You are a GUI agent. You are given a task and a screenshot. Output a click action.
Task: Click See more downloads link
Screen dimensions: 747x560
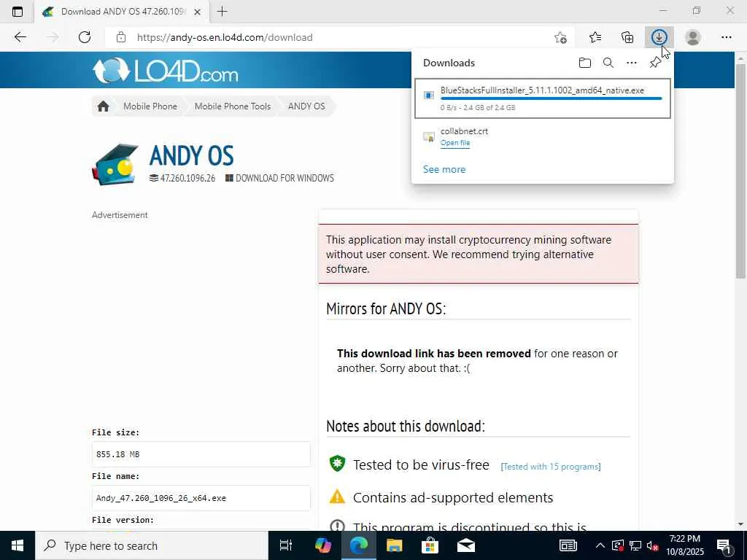pyautogui.click(x=444, y=169)
